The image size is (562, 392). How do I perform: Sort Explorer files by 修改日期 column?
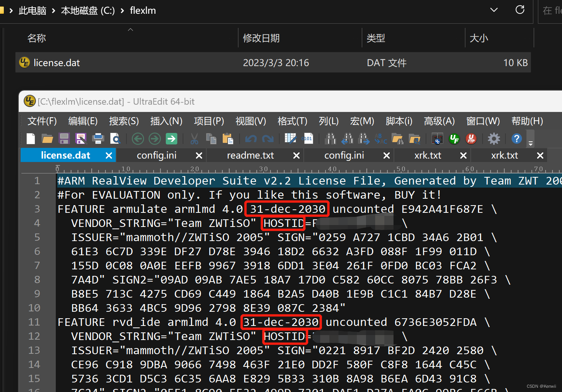261,38
